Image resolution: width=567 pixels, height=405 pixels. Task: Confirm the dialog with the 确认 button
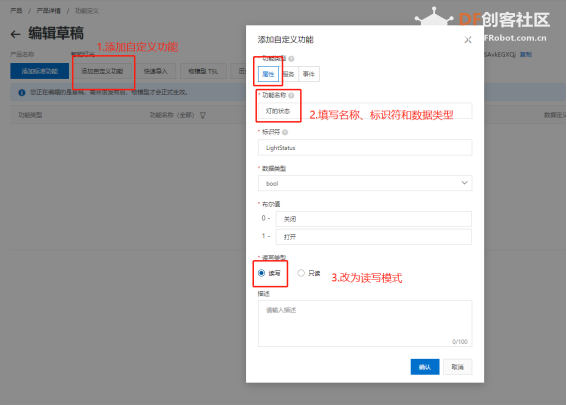click(425, 367)
